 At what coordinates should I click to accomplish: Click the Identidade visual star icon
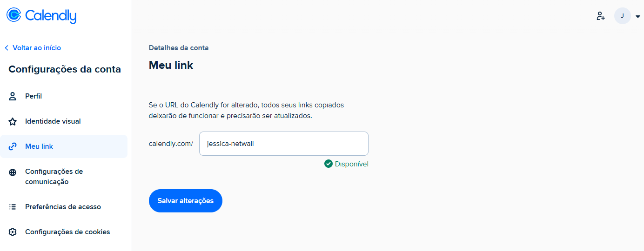click(13, 121)
